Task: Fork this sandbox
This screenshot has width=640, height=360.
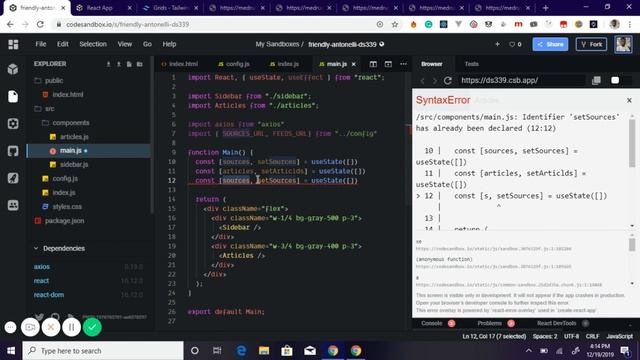Action: (591, 44)
